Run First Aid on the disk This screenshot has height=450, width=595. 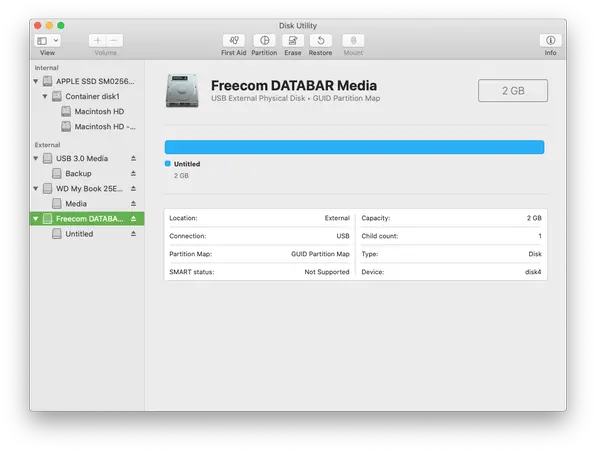pos(234,41)
